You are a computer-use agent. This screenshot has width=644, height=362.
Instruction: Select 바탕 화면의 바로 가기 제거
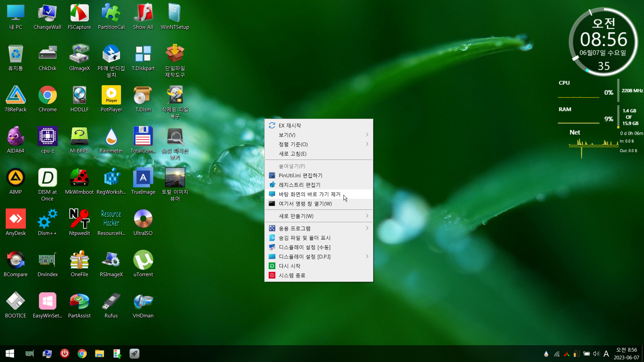click(319, 194)
